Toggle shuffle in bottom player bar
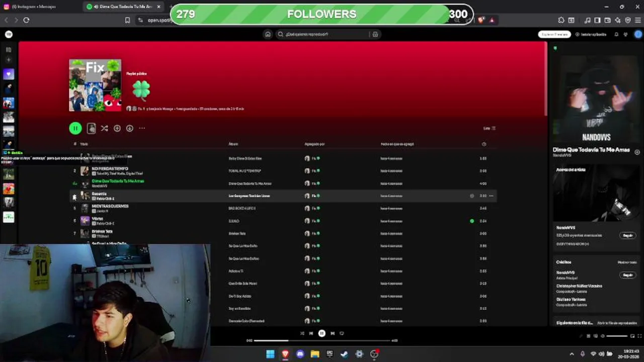 click(302, 333)
